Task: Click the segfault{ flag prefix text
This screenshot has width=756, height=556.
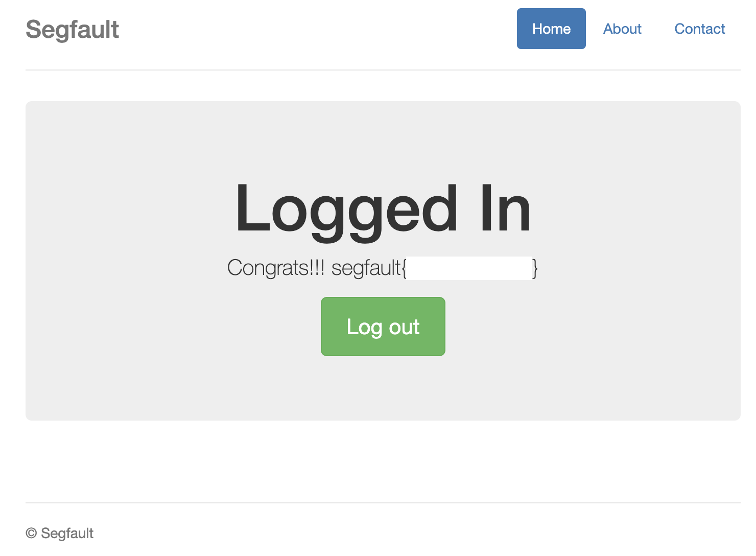Action: click(x=369, y=268)
